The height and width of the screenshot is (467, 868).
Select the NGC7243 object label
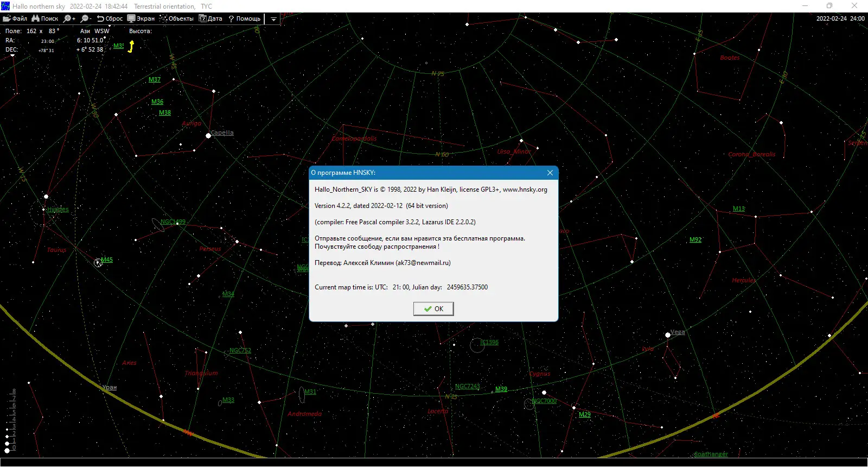(468, 386)
